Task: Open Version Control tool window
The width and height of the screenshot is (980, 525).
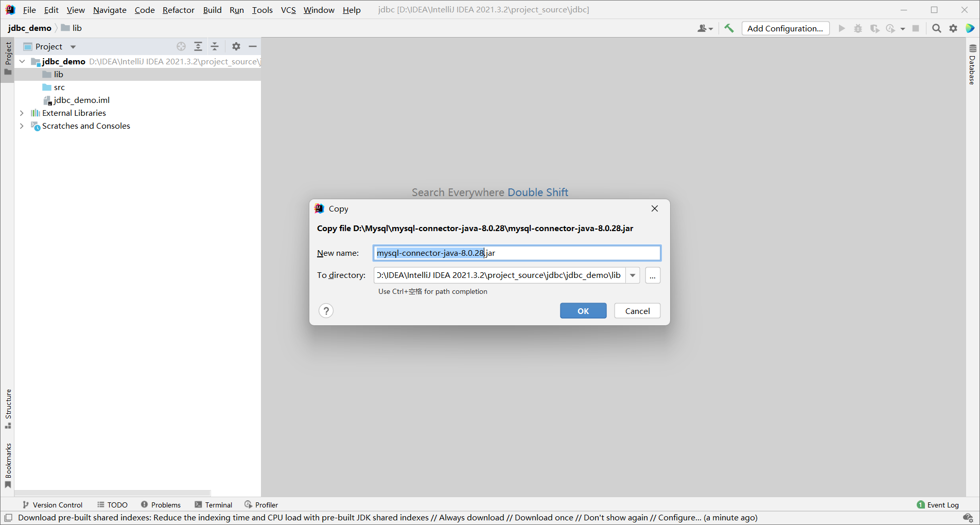Action: (x=52, y=505)
